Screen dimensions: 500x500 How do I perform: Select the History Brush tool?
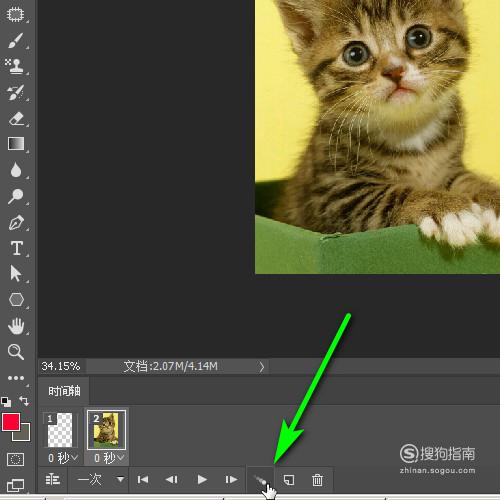15,92
